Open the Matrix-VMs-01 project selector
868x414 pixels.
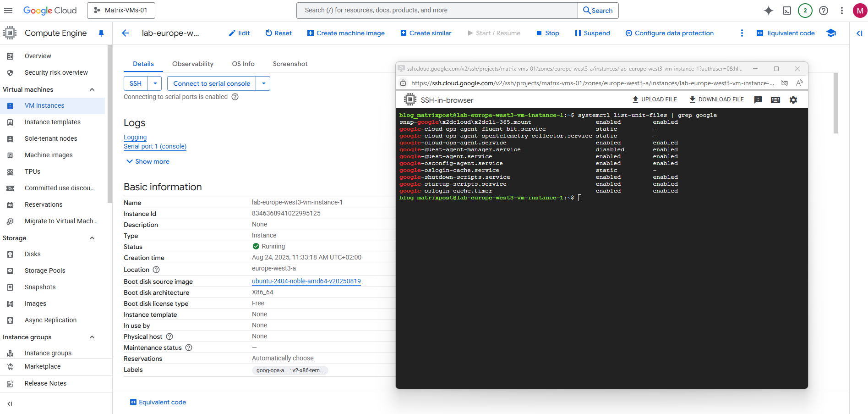pos(121,10)
